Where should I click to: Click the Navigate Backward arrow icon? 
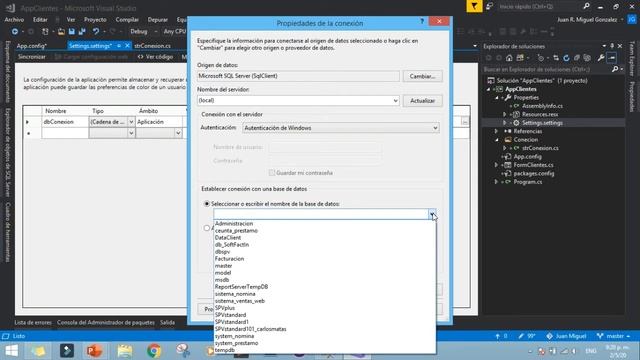[x=15, y=31]
